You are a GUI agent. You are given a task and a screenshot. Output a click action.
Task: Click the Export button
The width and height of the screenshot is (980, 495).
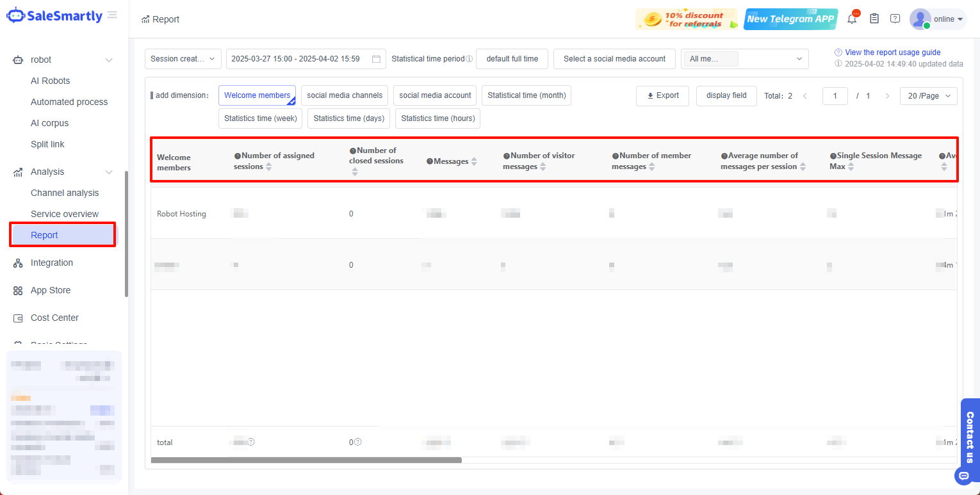click(662, 95)
